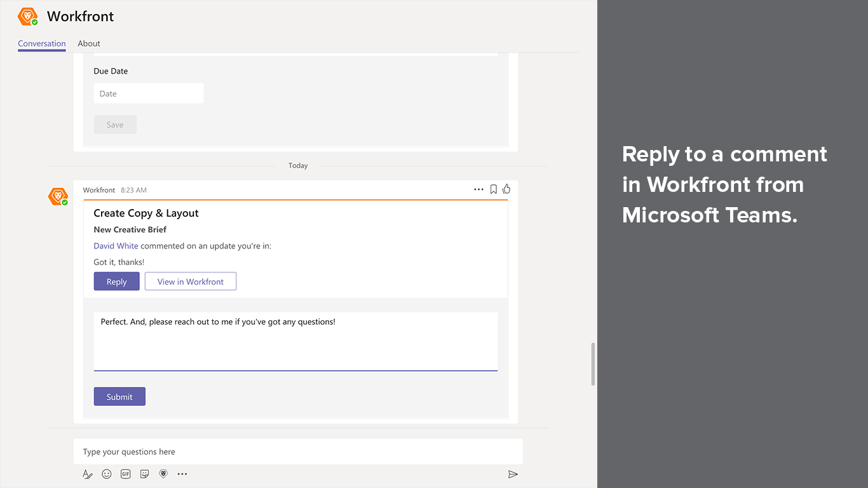The width and height of the screenshot is (868, 488).
Task: Click the grayed Save button
Action: (x=115, y=125)
